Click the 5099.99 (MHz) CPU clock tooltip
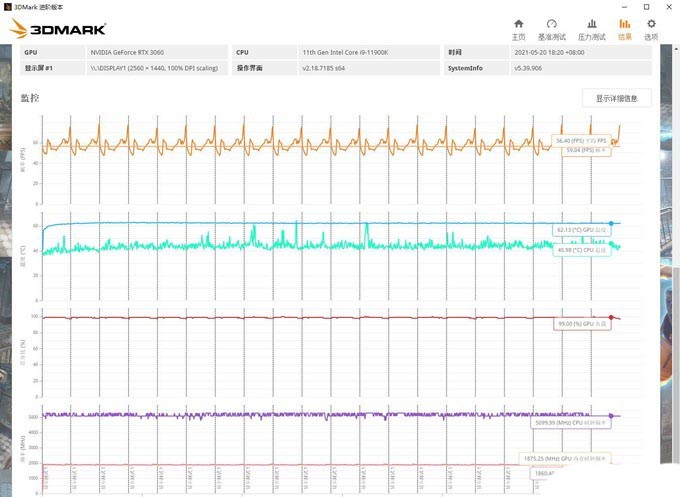The height and width of the screenshot is (497, 680). (571, 422)
